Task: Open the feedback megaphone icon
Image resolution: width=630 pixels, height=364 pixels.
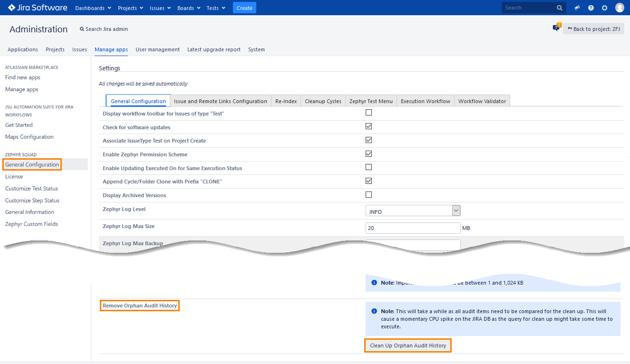Action: [x=577, y=8]
